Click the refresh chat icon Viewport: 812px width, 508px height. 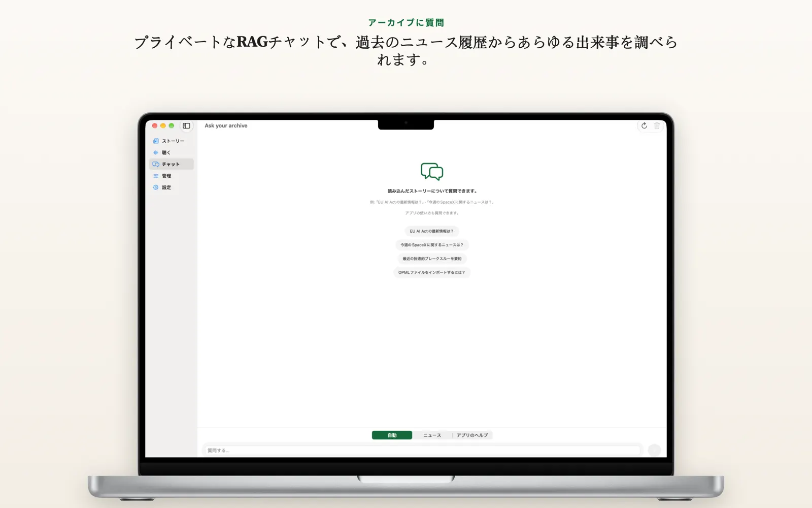point(644,125)
